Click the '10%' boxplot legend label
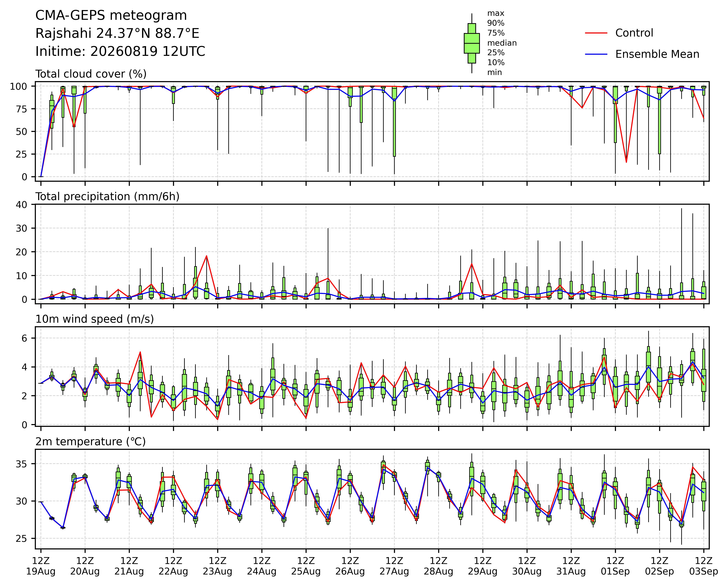The height and width of the screenshot is (586, 728). tap(496, 63)
